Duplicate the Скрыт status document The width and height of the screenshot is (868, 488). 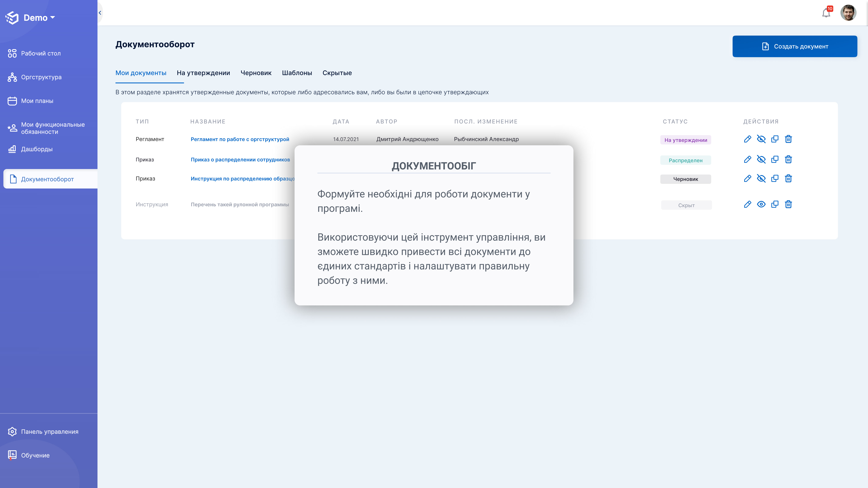click(775, 204)
